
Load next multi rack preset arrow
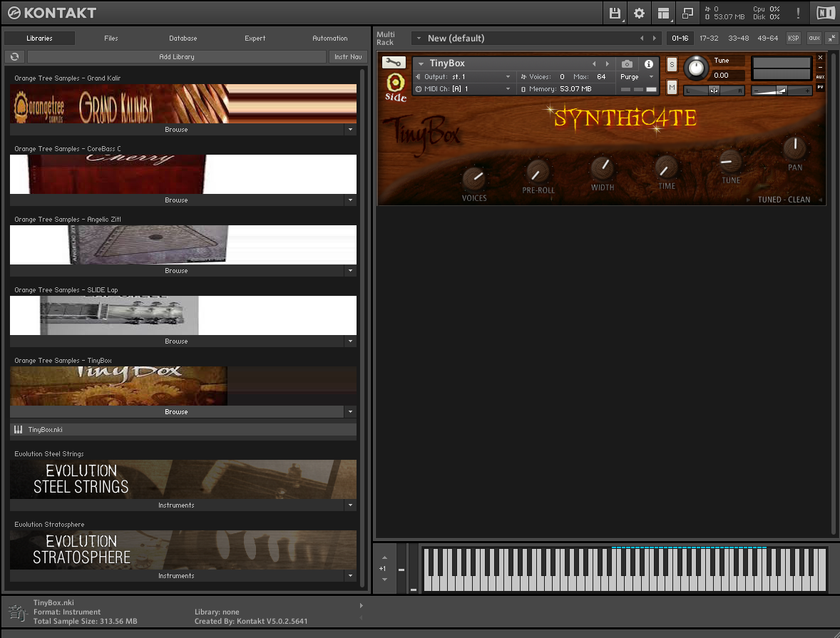point(654,38)
